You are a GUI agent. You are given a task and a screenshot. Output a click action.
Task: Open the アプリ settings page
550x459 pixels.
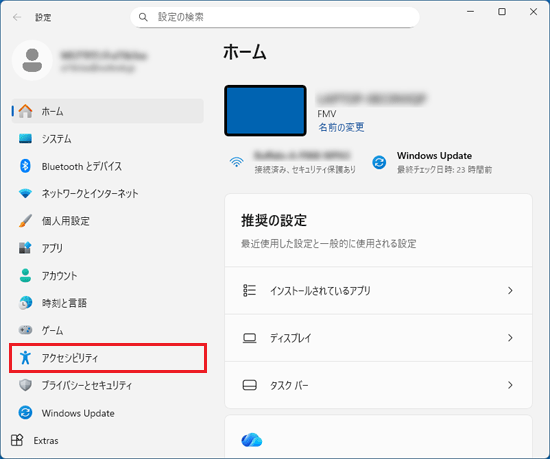click(x=52, y=248)
